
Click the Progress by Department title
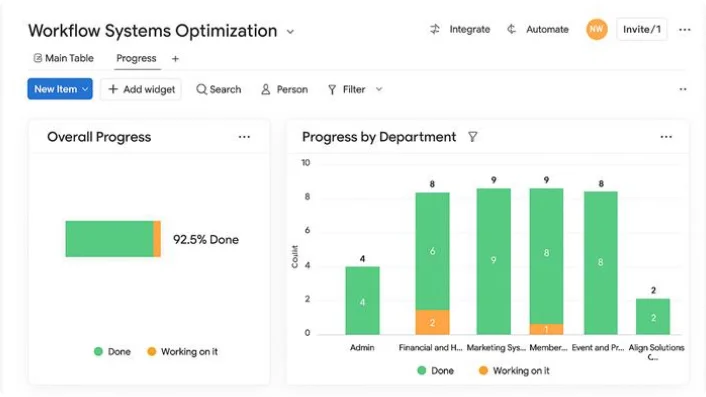pyautogui.click(x=379, y=137)
